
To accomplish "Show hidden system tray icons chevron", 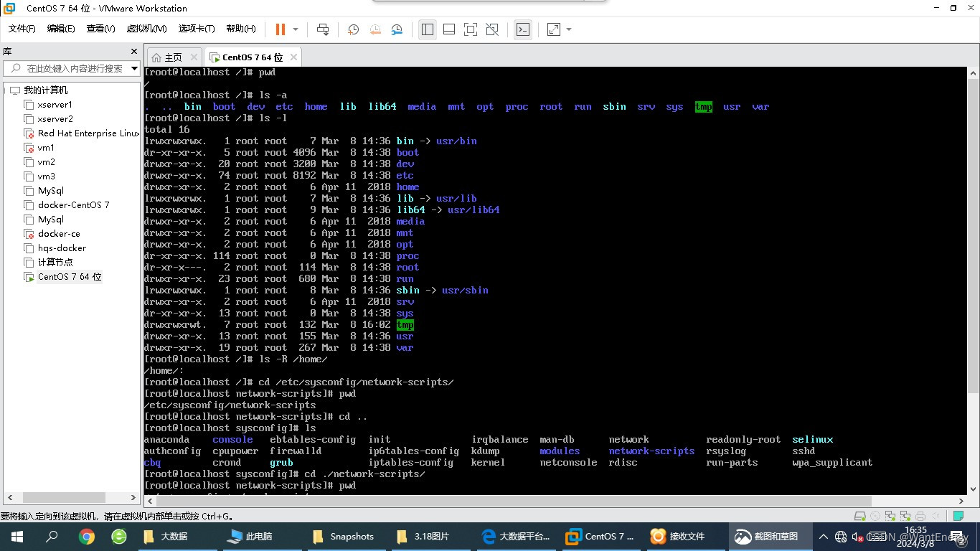I will [x=822, y=537].
